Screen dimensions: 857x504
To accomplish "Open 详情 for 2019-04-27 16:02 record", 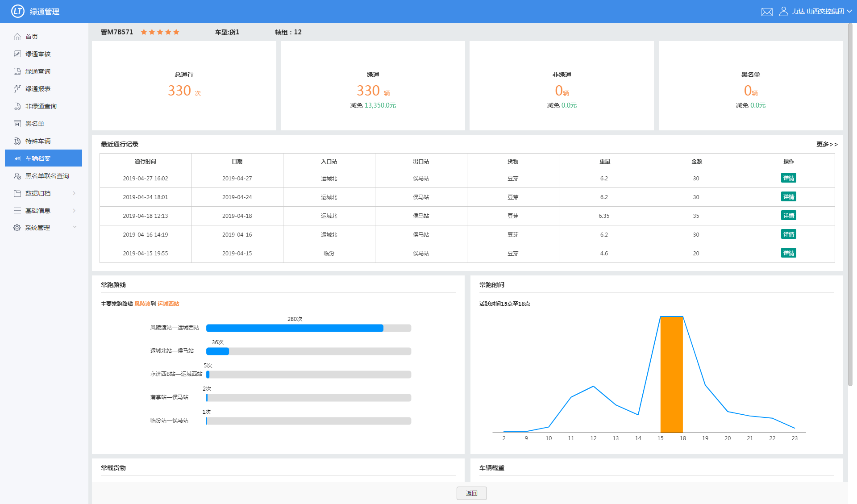I will tap(788, 178).
